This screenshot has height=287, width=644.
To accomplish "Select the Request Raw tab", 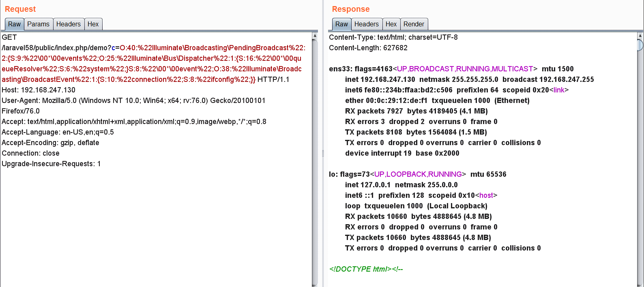I will tap(14, 24).
